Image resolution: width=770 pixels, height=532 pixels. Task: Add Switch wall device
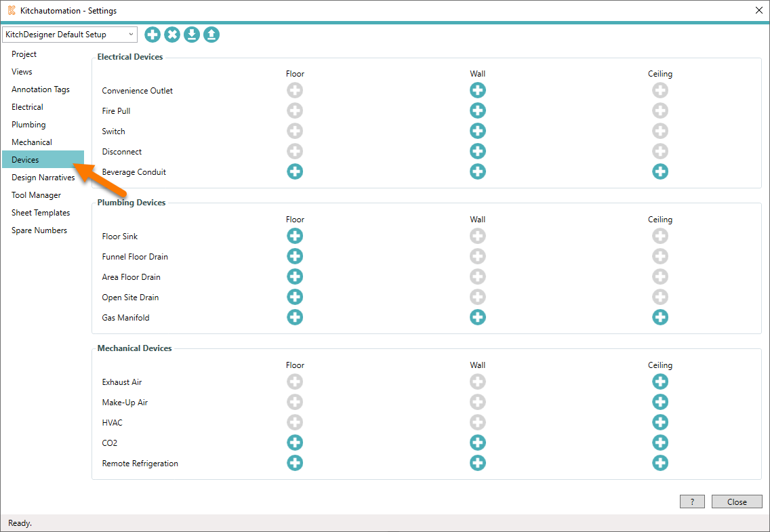point(478,131)
